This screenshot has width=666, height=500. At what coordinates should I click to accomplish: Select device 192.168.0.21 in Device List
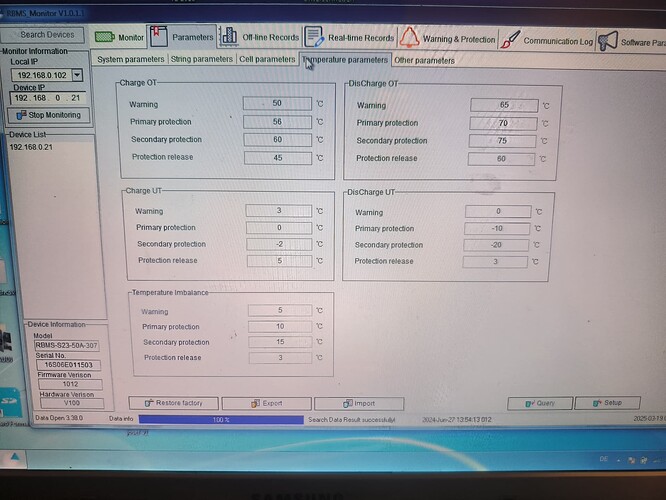(31, 147)
